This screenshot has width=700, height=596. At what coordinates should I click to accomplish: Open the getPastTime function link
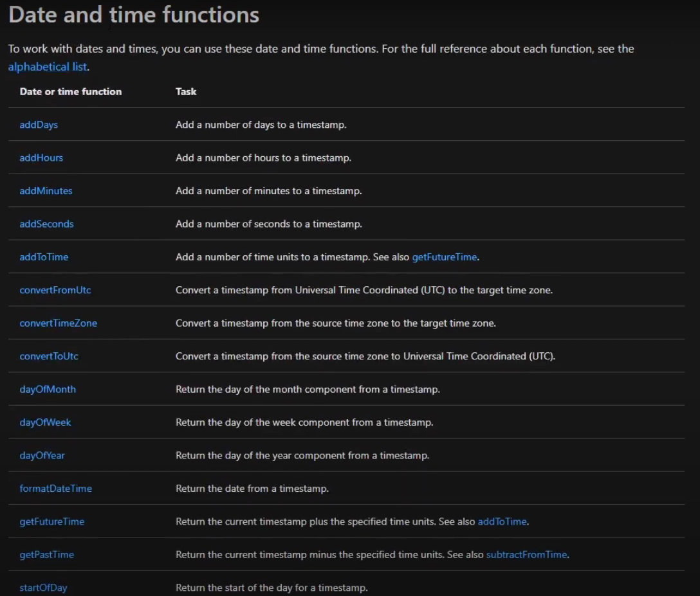click(x=47, y=554)
